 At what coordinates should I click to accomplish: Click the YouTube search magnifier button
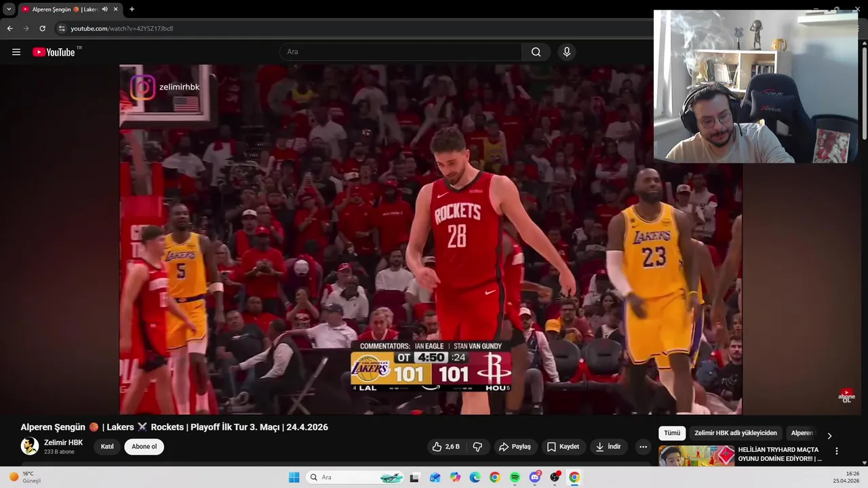point(536,52)
